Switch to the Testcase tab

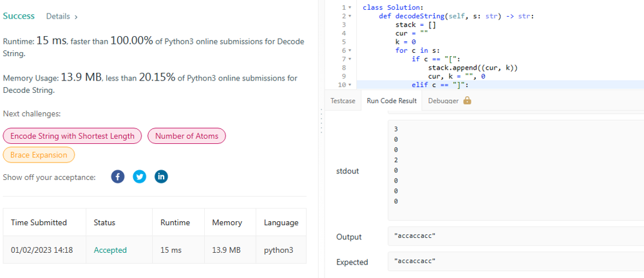click(x=343, y=101)
